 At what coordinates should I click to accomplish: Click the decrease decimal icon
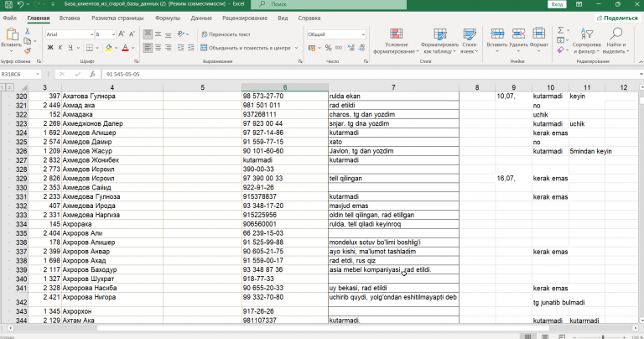coord(361,48)
